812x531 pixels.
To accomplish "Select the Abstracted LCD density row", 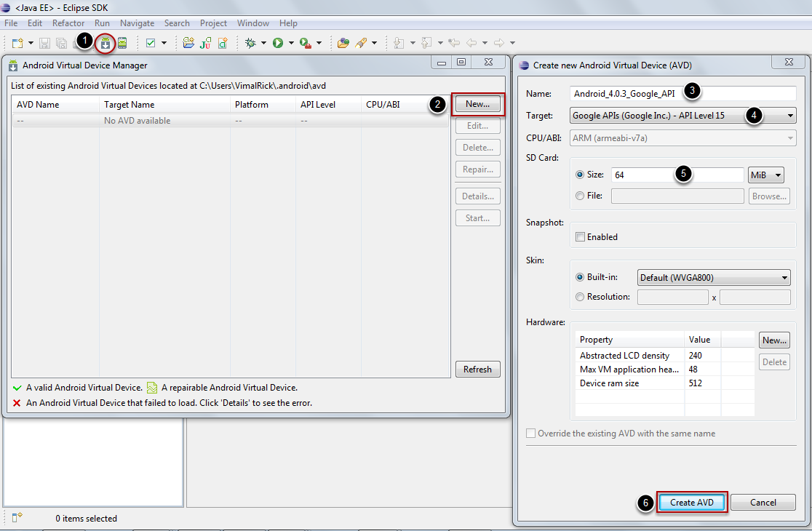I will click(x=664, y=356).
